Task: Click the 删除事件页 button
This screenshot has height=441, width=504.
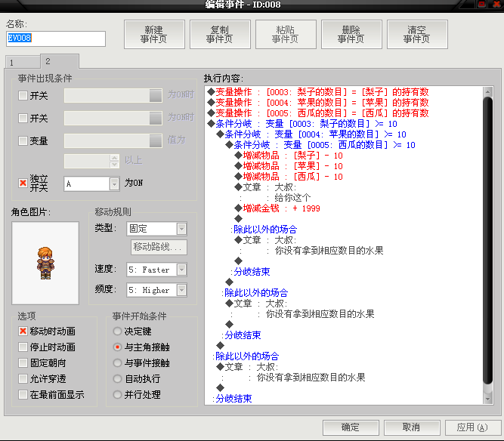Action: click(351, 35)
